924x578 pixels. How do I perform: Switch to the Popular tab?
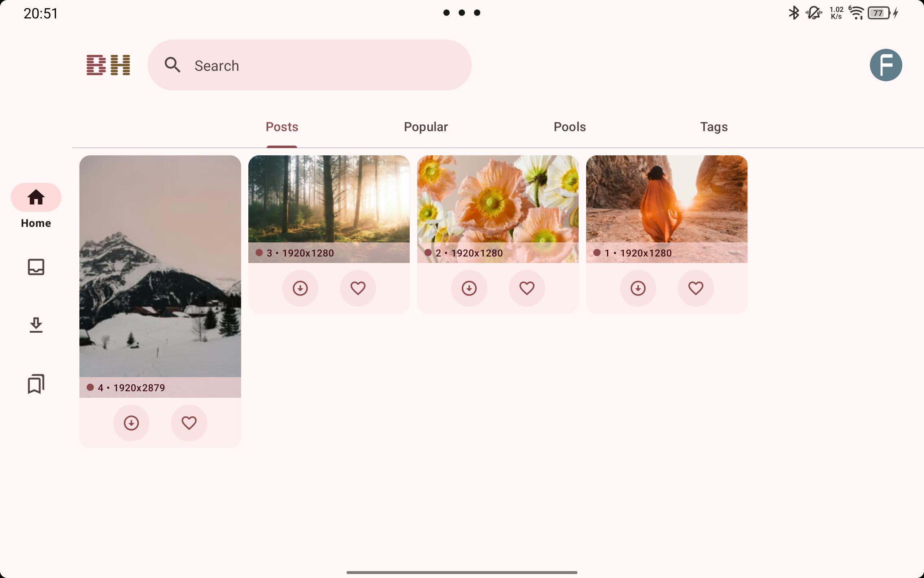[426, 127]
